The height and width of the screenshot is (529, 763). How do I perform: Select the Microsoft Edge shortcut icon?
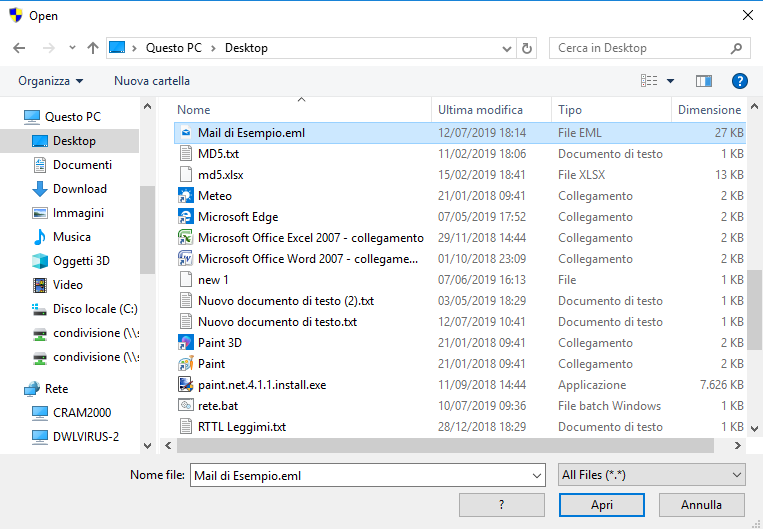click(185, 217)
